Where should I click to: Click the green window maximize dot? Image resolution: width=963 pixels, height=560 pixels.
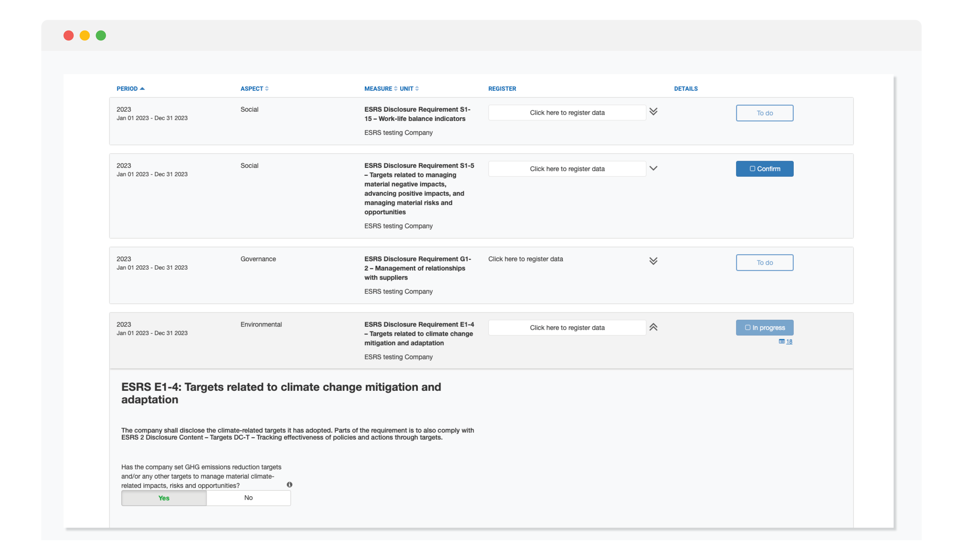pos(101,36)
